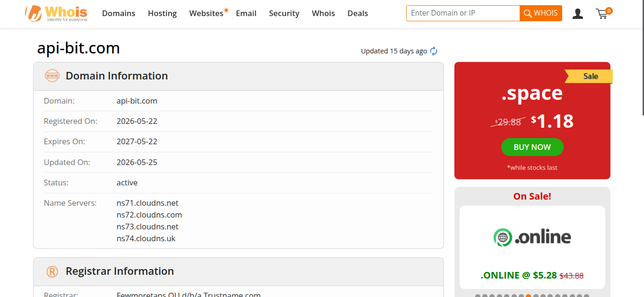Open the Websites menu

tap(206, 13)
